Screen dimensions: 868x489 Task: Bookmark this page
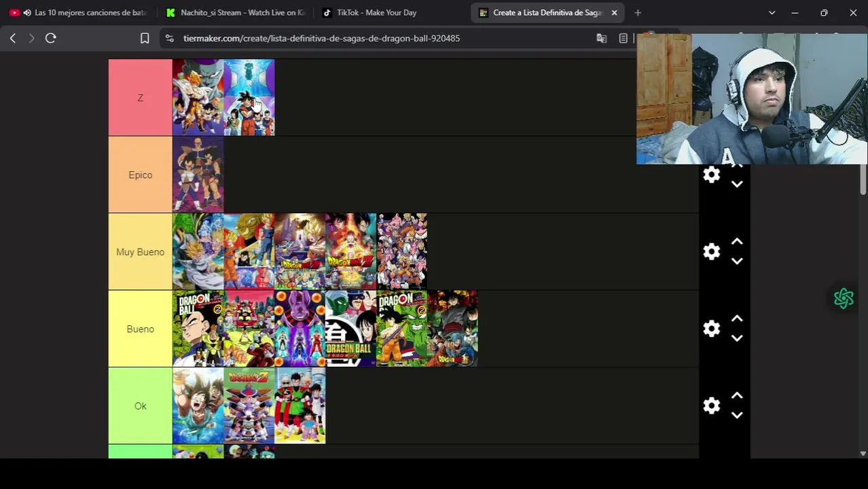point(145,39)
